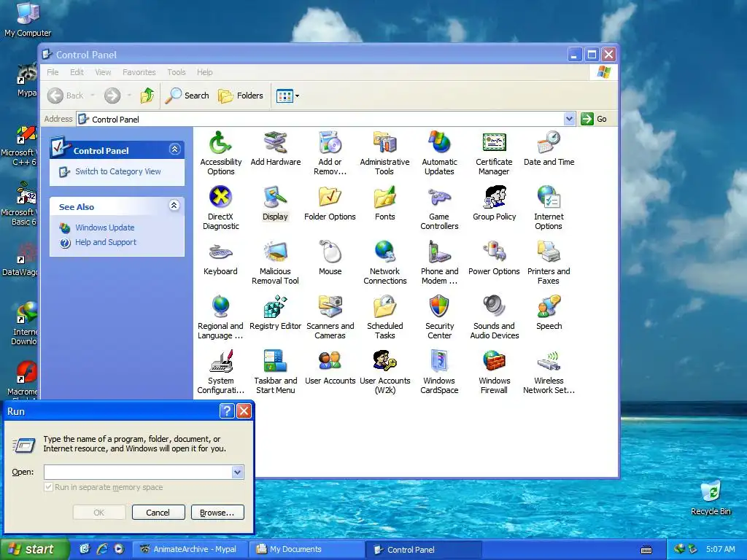Collapse the See Also section
This screenshot has width=747, height=560.
[174, 206]
